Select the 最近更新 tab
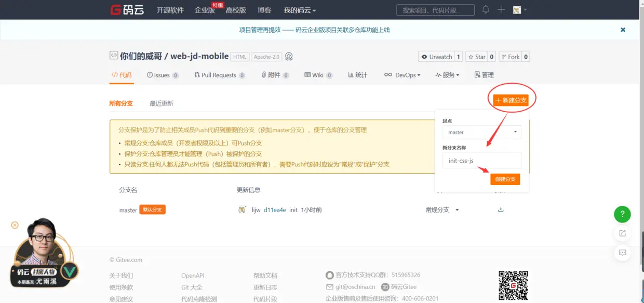 point(162,103)
